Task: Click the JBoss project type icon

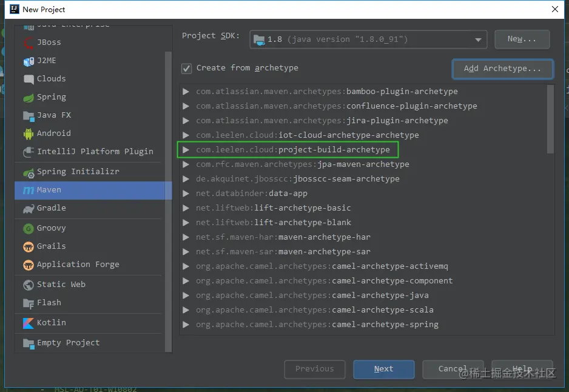Action: 29,43
